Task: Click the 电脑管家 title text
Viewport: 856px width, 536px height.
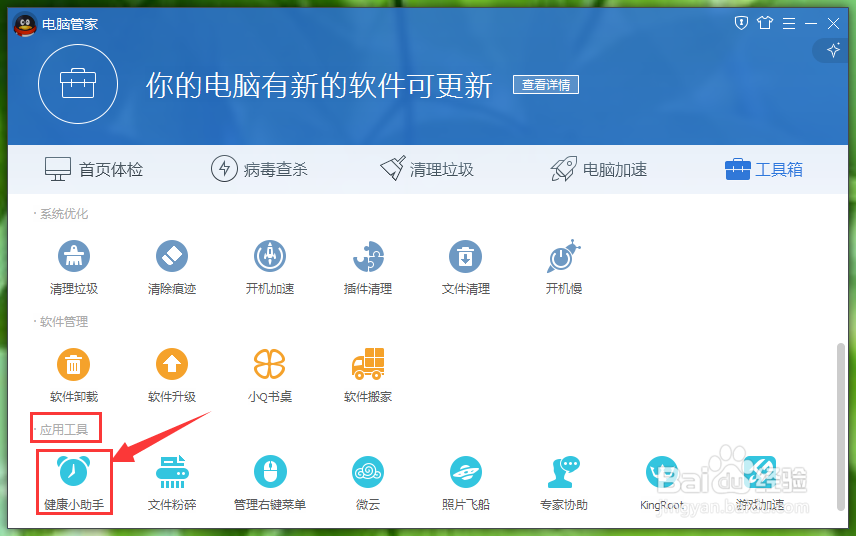Action: (x=70, y=25)
